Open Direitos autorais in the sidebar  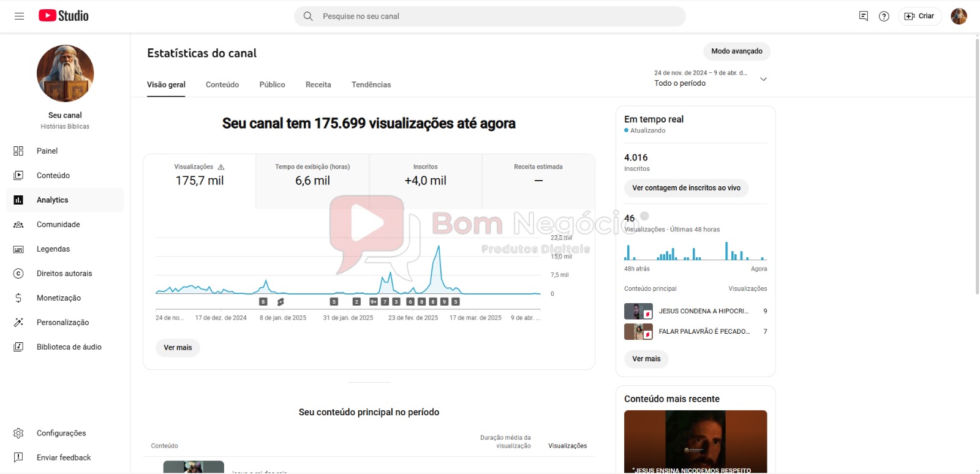point(65,273)
